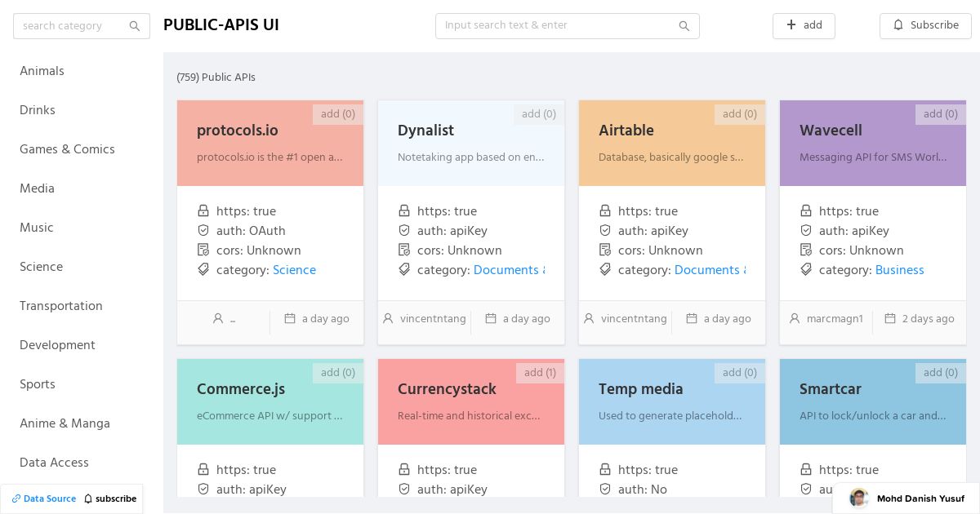The height and width of the screenshot is (514, 980).
Task: Click the tag icon on protocols.io card
Action: (203, 270)
